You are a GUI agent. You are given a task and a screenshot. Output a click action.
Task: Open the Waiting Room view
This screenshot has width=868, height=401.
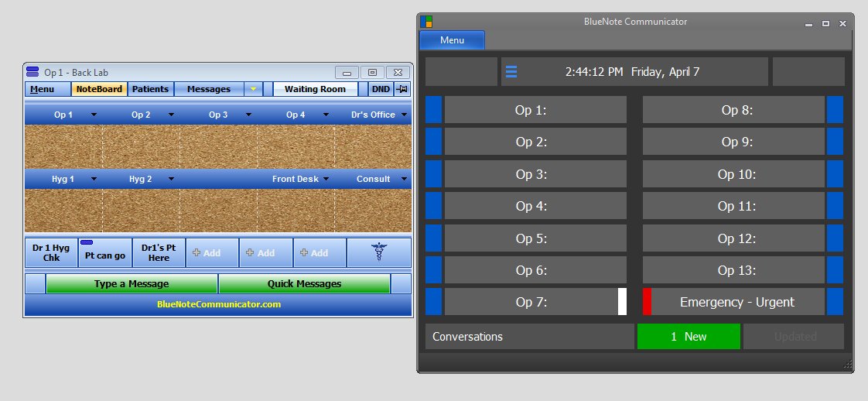point(315,89)
